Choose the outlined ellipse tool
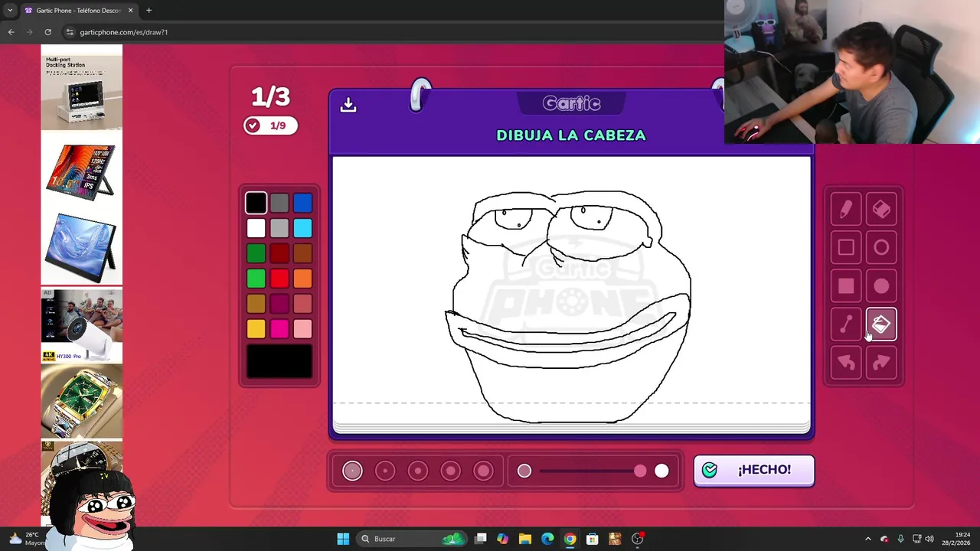The image size is (980, 551). click(x=881, y=247)
